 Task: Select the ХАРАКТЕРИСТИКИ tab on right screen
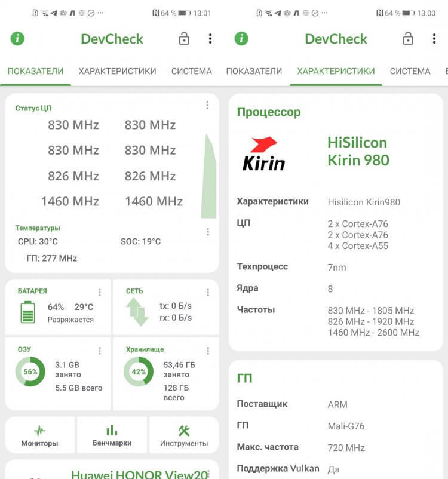tap(336, 71)
